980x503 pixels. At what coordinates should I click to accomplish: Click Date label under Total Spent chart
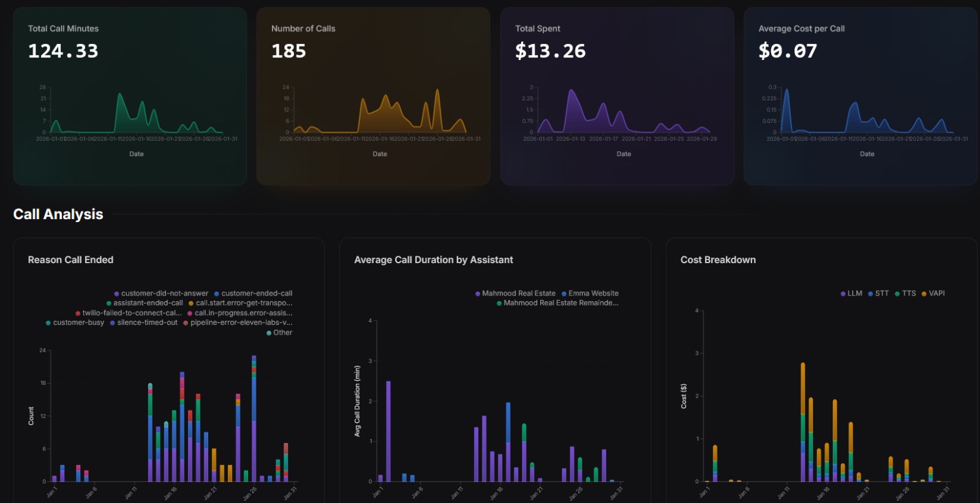(x=624, y=154)
